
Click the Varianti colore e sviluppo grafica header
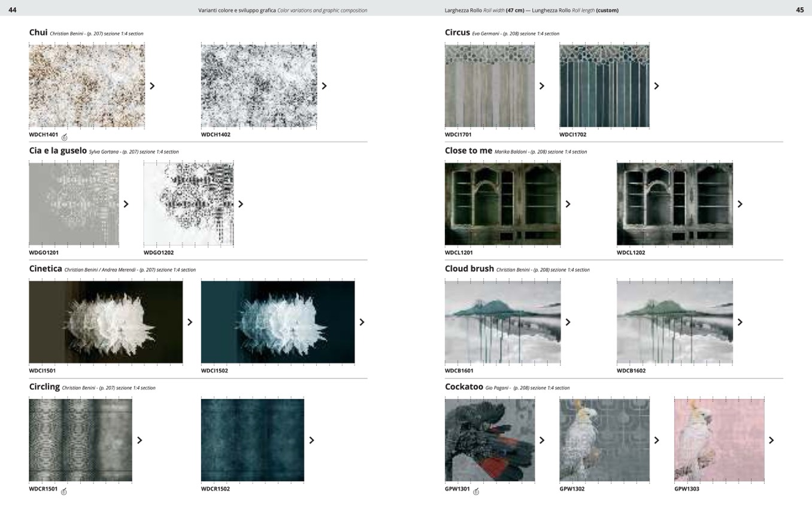237,10
